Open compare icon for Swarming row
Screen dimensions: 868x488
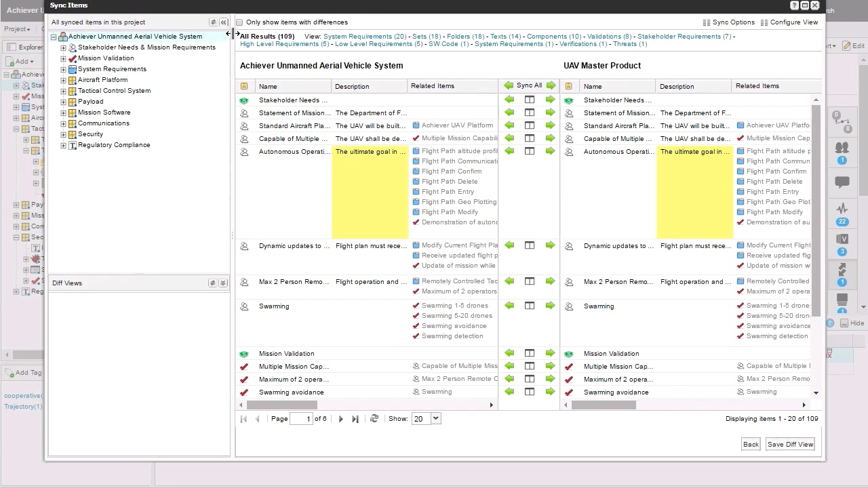530,306
